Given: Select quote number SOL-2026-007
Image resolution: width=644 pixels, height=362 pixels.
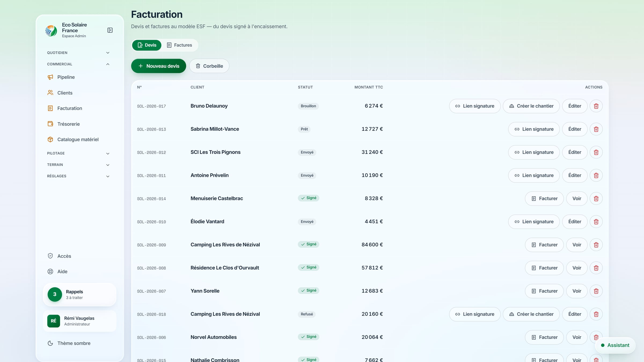Looking at the screenshot, I should coord(151,291).
